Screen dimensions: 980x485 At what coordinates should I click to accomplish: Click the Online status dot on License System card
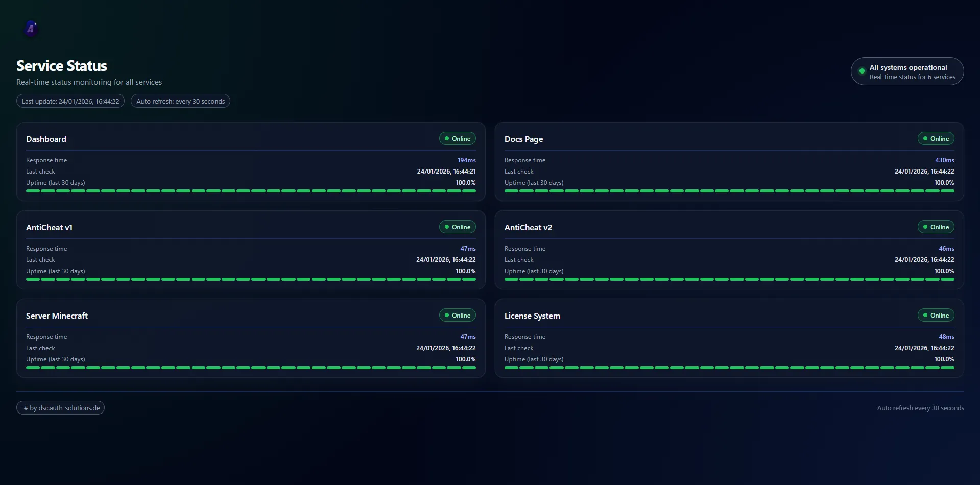coord(926,315)
